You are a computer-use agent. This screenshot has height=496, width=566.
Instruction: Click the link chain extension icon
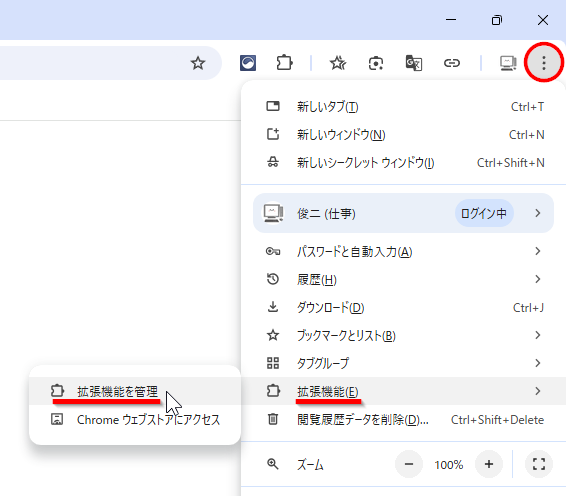[x=452, y=63]
